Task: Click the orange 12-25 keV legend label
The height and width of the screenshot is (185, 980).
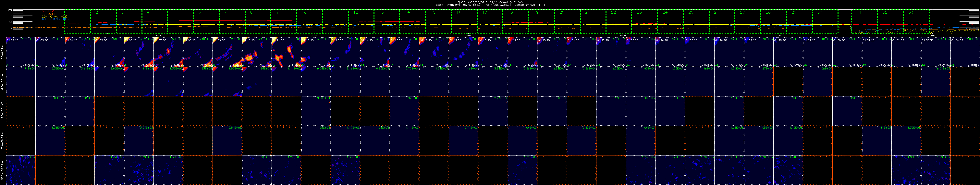Action: 49,14
